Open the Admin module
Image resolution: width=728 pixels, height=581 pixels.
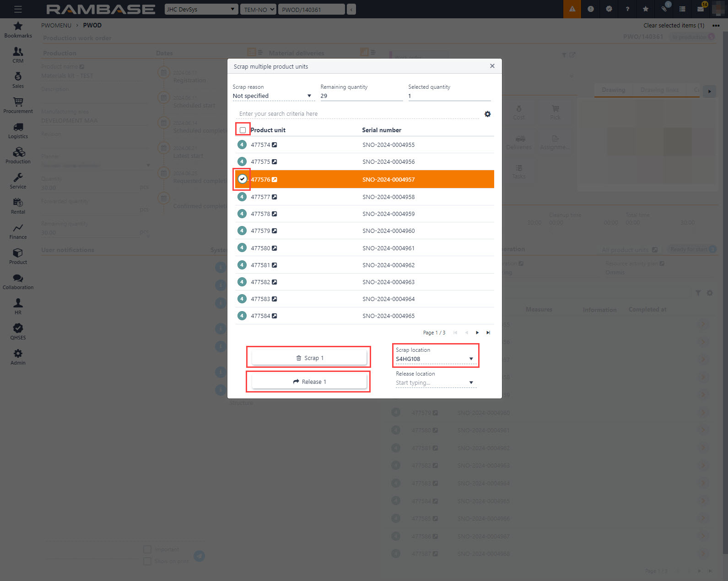pyautogui.click(x=18, y=357)
